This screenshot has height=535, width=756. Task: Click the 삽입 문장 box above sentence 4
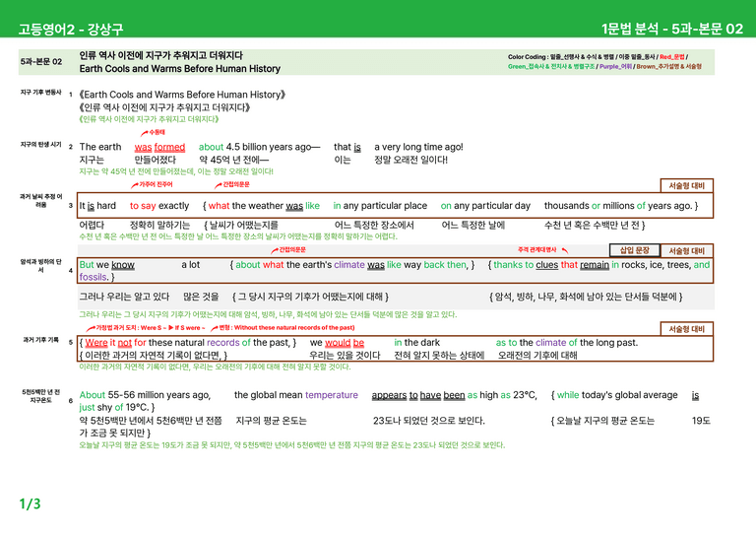click(x=634, y=250)
